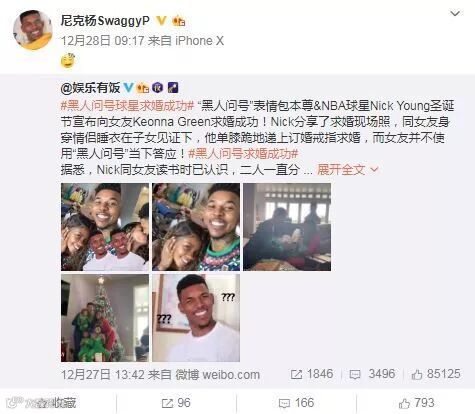
Task: Click the blue verified badge beside 娱乐有饭
Action: 129,88
